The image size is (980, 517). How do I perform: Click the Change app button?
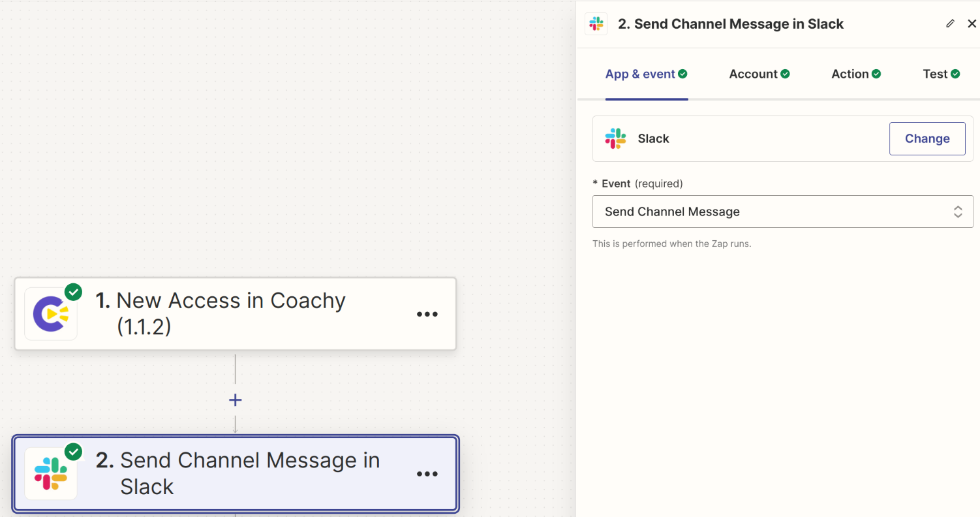pos(927,138)
